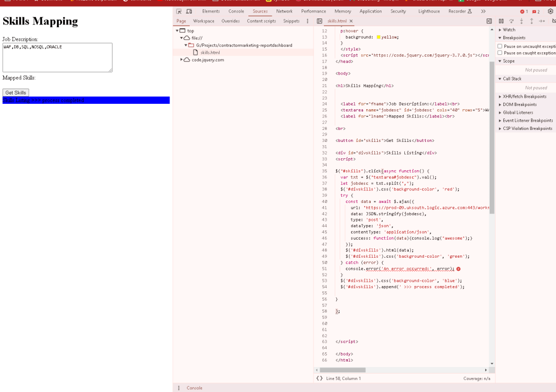Enable Pause on uncaught exceptions
Viewport: 556px width, 392px height.
click(x=500, y=46)
